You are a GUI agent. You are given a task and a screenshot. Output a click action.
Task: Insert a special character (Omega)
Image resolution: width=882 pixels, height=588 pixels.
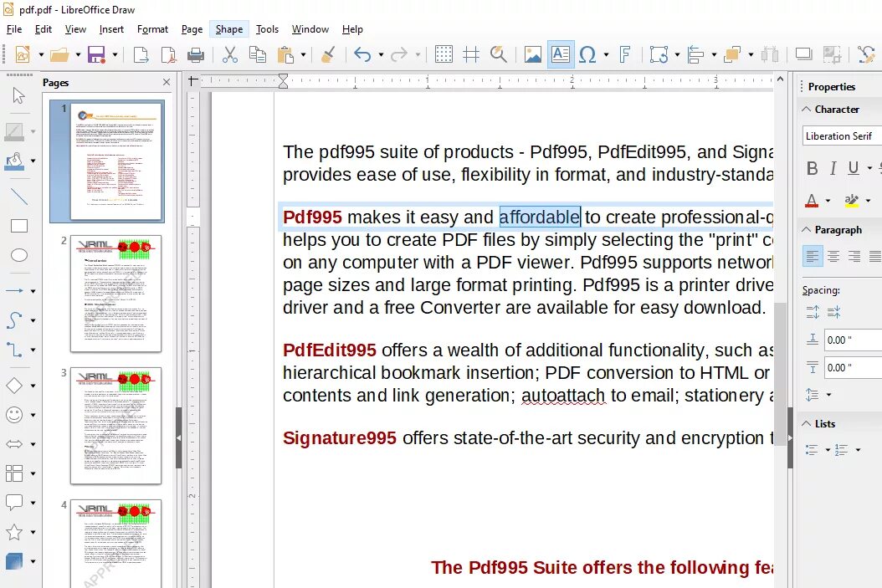(x=587, y=54)
